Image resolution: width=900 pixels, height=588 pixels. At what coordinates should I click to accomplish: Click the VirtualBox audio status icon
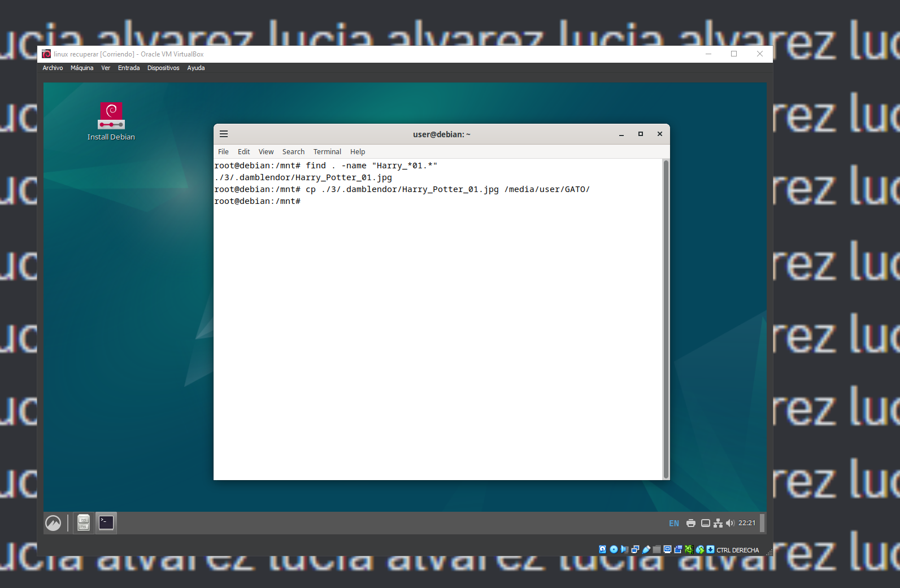tap(624, 550)
